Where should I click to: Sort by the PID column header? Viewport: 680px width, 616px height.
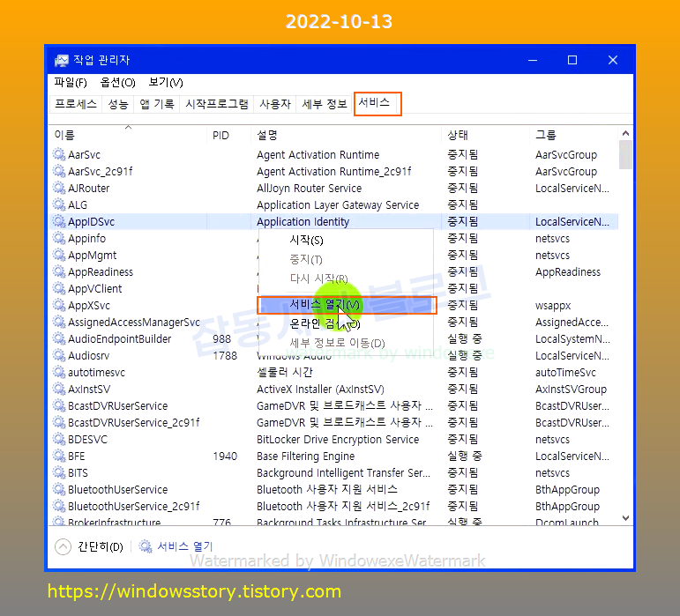pos(220,136)
